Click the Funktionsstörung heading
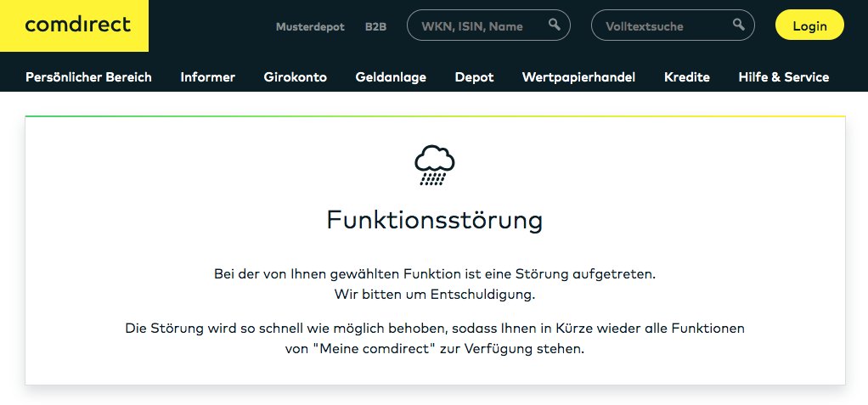The height and width of the screenshot is (405, 868). 435,220
